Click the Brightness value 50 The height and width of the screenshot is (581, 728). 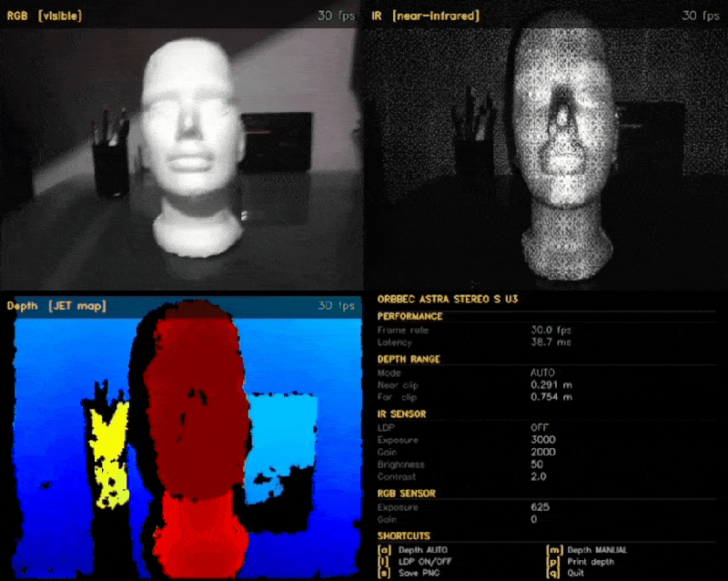click(537, 464)
